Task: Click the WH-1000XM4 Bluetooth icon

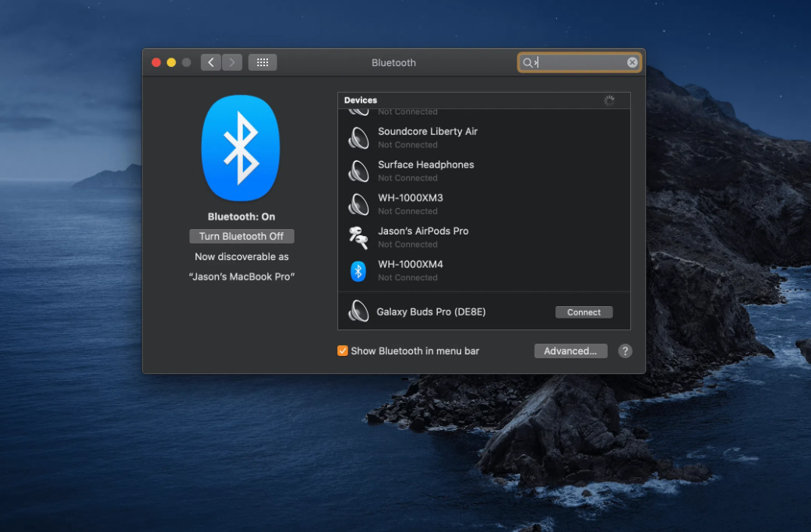Action: coord(358,271)
